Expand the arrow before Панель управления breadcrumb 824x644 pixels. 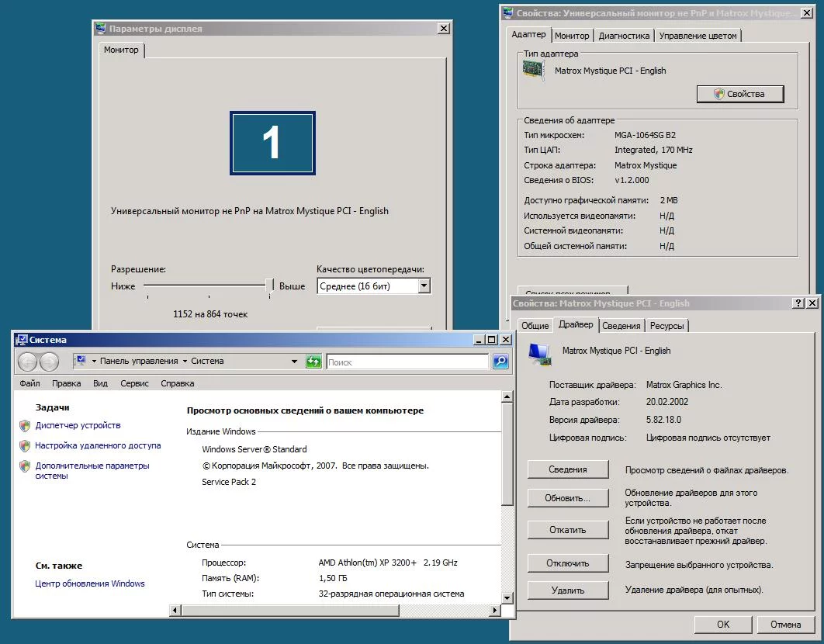point(94,361)
